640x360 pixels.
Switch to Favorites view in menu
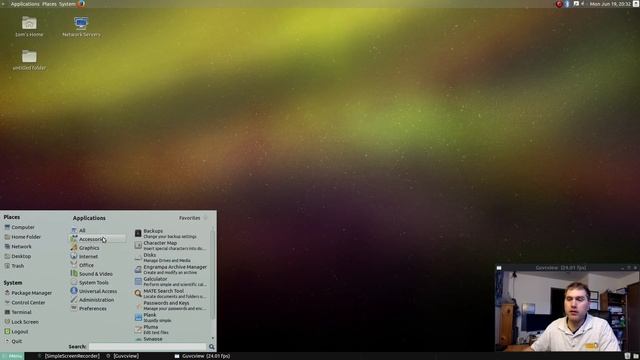(193, 218)
